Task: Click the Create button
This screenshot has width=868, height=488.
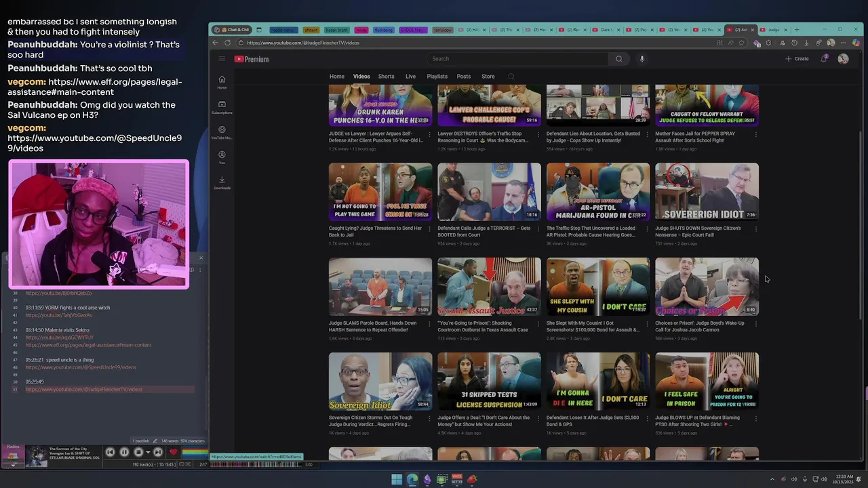Action: [797, 59]
